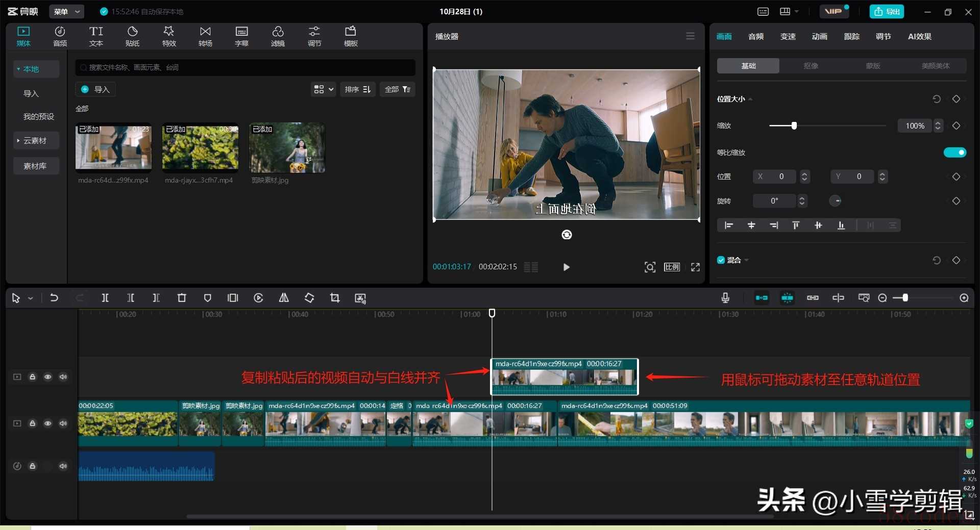This screenshot has height=530, width=980.
Task: Click the 缩放 scale slider handle
Action: (x=794, y=125)
